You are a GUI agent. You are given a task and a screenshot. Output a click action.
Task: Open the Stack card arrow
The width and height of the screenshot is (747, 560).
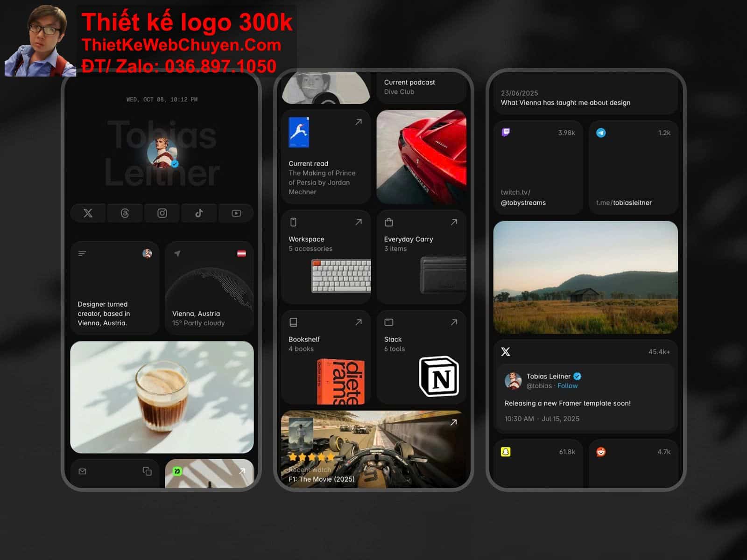(x=454, y=322)
